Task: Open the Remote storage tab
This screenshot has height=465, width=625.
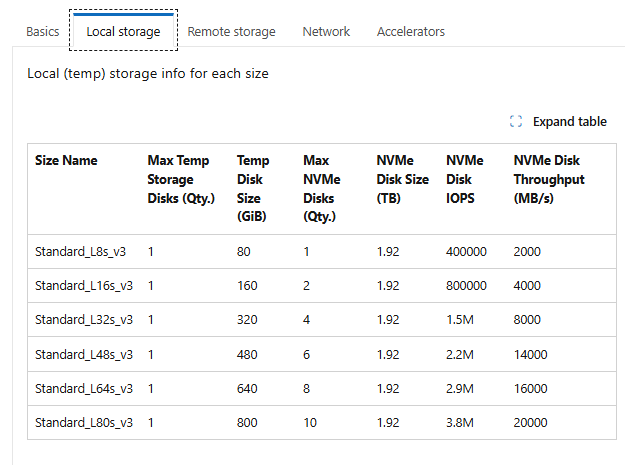Action: click(231, 31)
